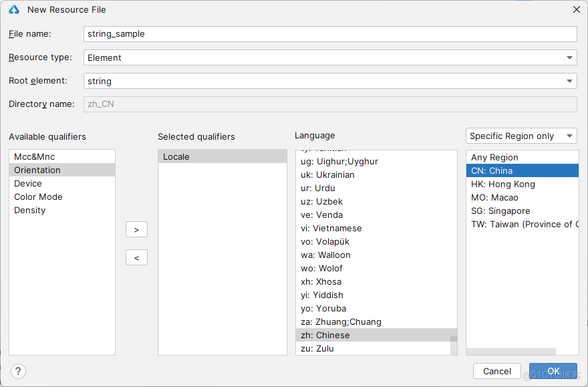Select HK: Hong Kong region
Viewport: 588px width, 387px height.
[x=502, y=184]
